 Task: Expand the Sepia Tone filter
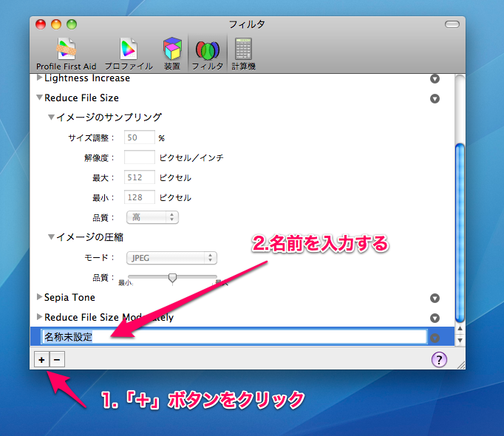click(x=39, y=297)
